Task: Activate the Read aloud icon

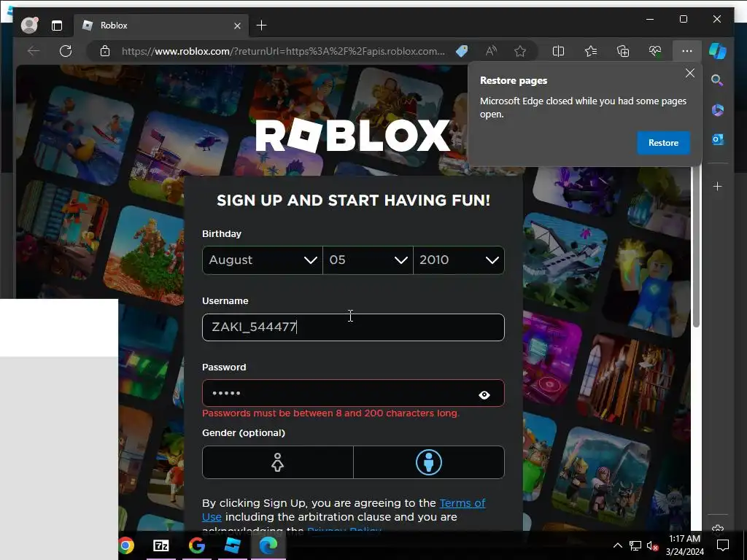Action: pos(491,51)
